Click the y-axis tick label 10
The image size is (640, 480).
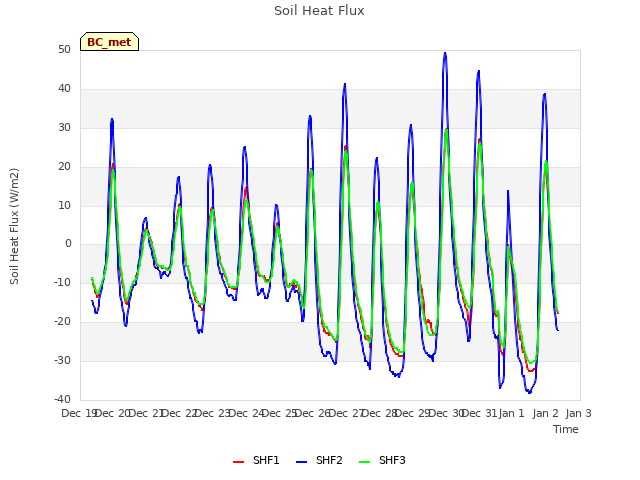pyautogui.click(x=64, y=205)
